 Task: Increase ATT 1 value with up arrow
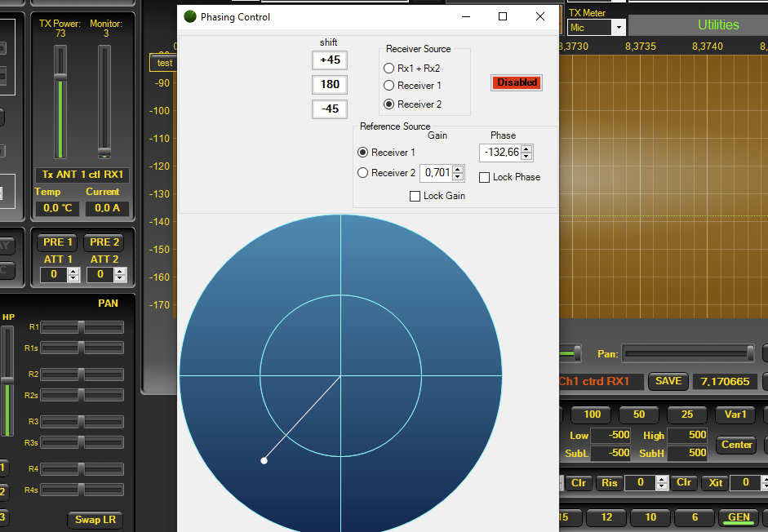point(73,272)
